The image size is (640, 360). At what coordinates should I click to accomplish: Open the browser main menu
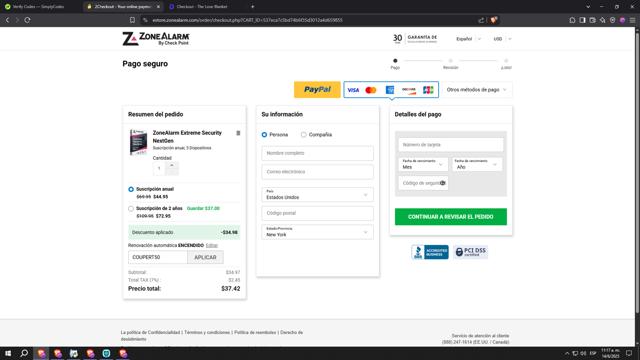[632, 20]
